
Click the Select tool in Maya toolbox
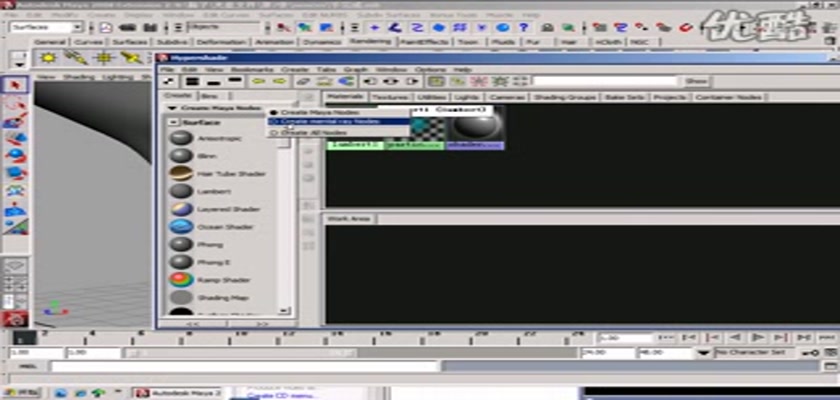coord(16,85)
